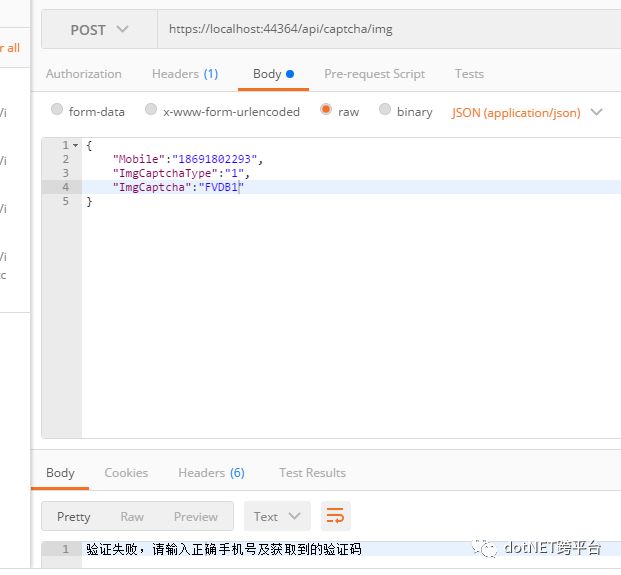
Task: Open the POST method dropdown
Action: [x=99, y=30]
